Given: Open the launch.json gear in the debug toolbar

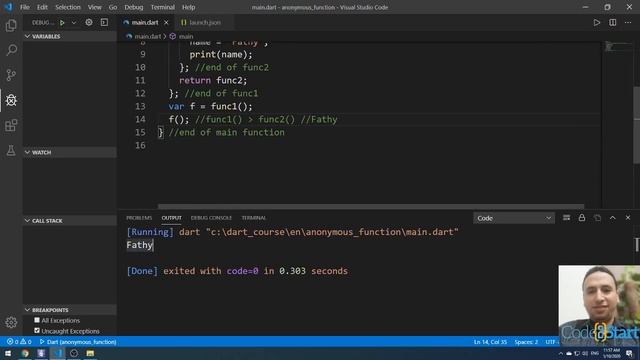Looking at the screenshot, I should [x=89, y=22].
